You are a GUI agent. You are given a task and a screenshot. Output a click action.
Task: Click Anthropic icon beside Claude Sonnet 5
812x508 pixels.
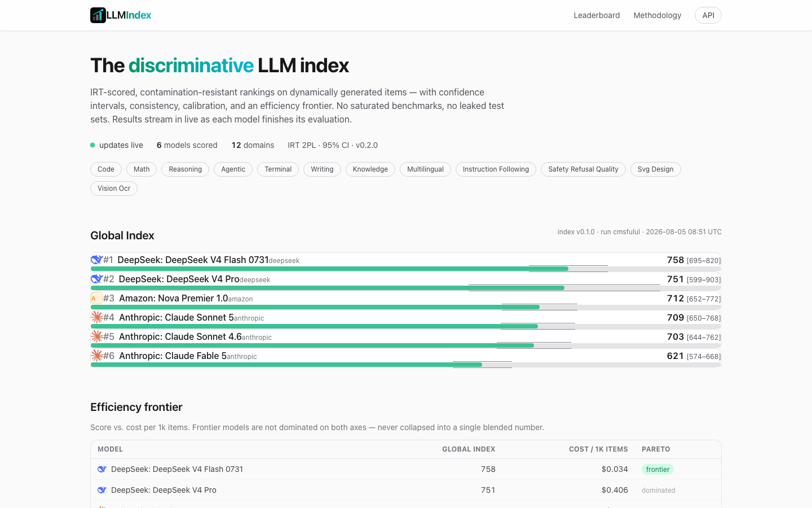[97, 317]
